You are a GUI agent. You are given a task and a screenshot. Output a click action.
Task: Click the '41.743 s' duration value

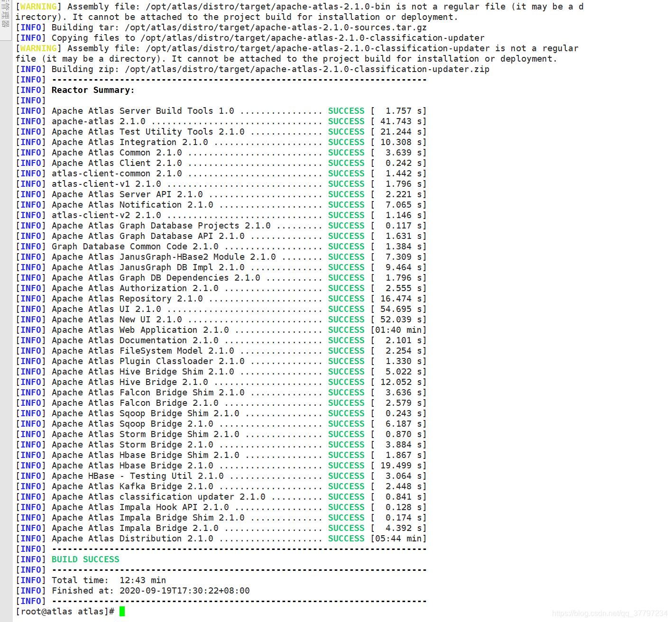pyautogui.click(x=401, y=121)
